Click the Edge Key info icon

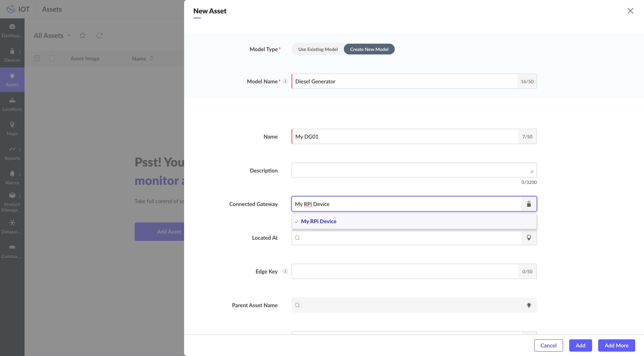point(285,271)
